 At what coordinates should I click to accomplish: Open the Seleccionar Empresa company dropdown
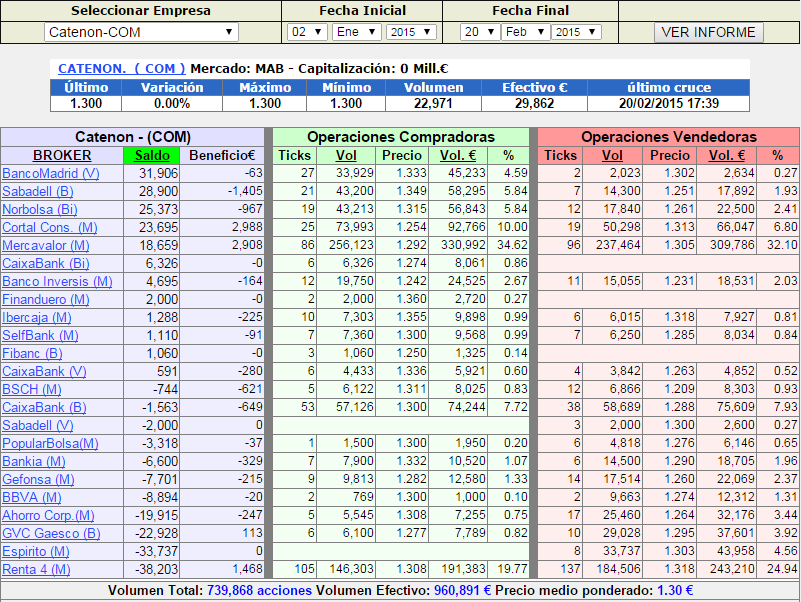point(141,32)
